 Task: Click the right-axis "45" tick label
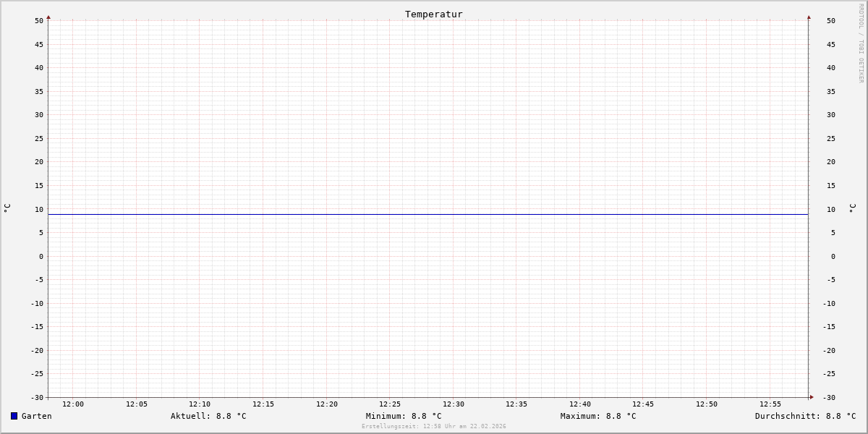pos(831,45)
